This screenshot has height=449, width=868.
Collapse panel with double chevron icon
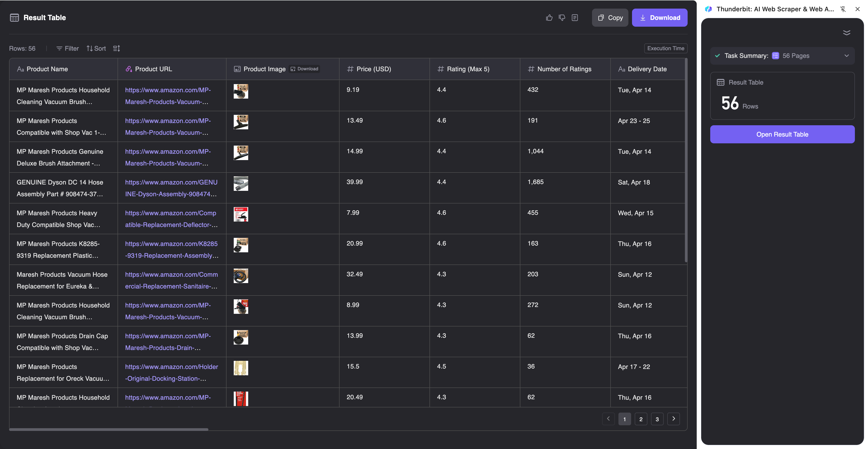[x=847, y=33]
